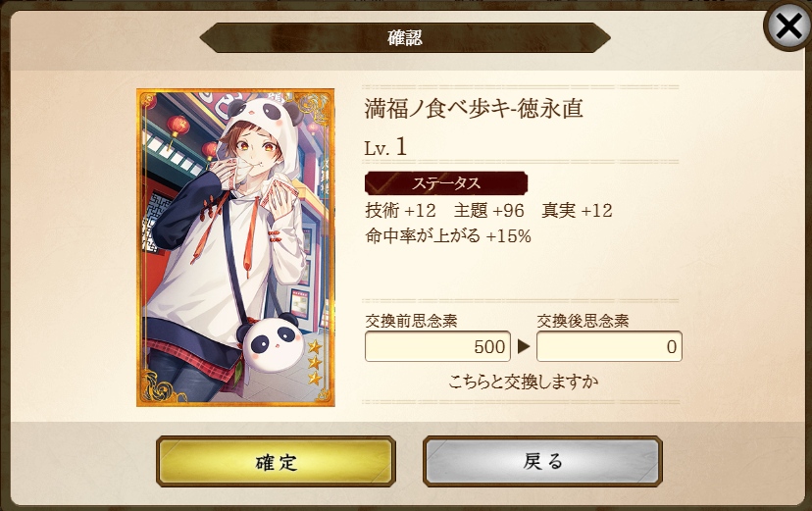Click the 真実 +12 stat
812x511 pixels.
tap(577, 210)
